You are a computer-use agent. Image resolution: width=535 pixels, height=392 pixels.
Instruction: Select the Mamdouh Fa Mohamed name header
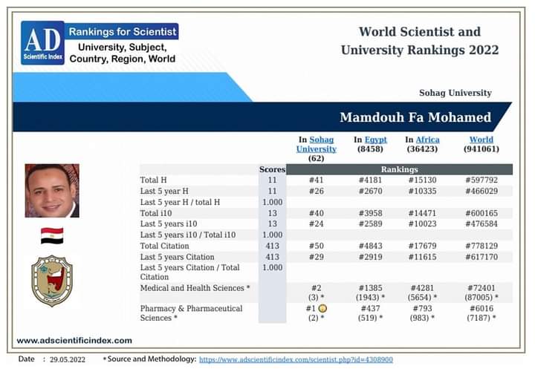(415, 117)
